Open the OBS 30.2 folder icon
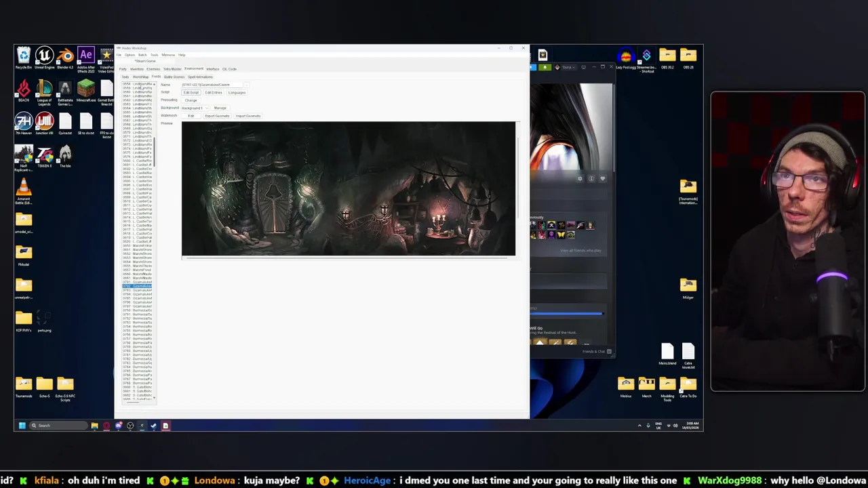Image resolution: width=868 pixels, height=488 pixels. [667, 58]
